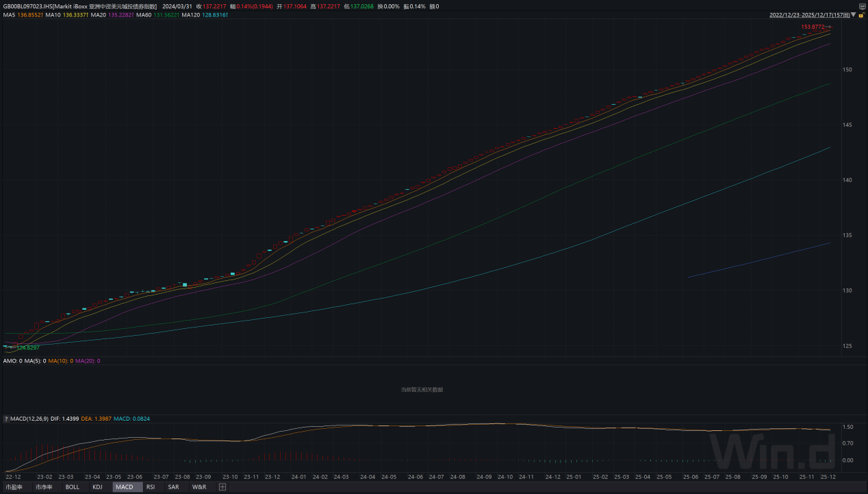The height and width of the screenshot is (494, 868).
Task: Click the 市盈率 indicator tab
Action: (14, 487)
